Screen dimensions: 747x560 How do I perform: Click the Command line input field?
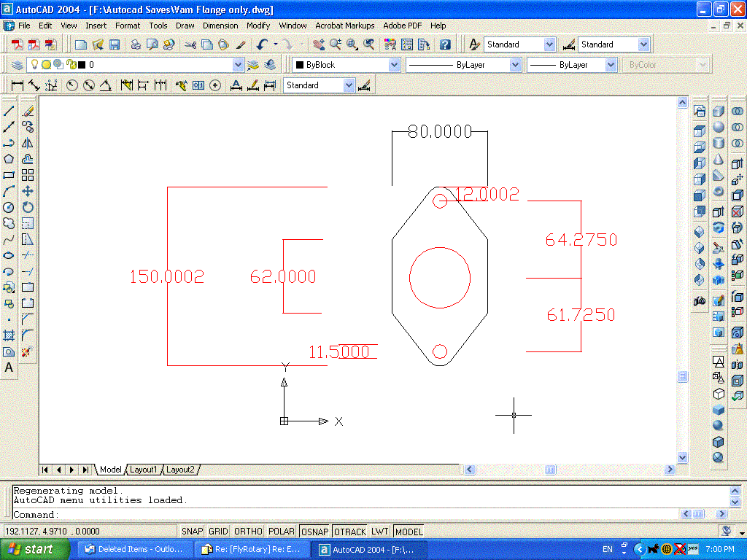(365, 514)
